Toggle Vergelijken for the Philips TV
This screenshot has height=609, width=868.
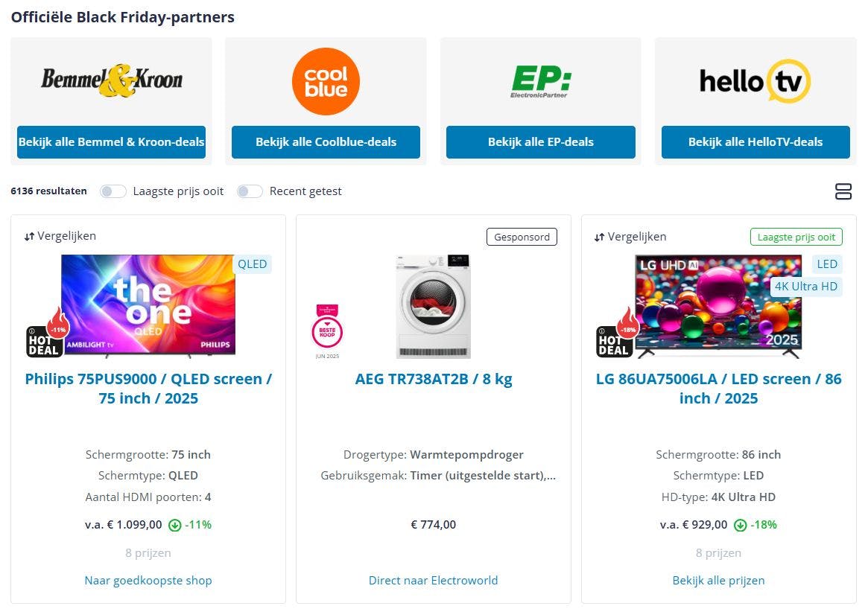(x=60, y=236)
